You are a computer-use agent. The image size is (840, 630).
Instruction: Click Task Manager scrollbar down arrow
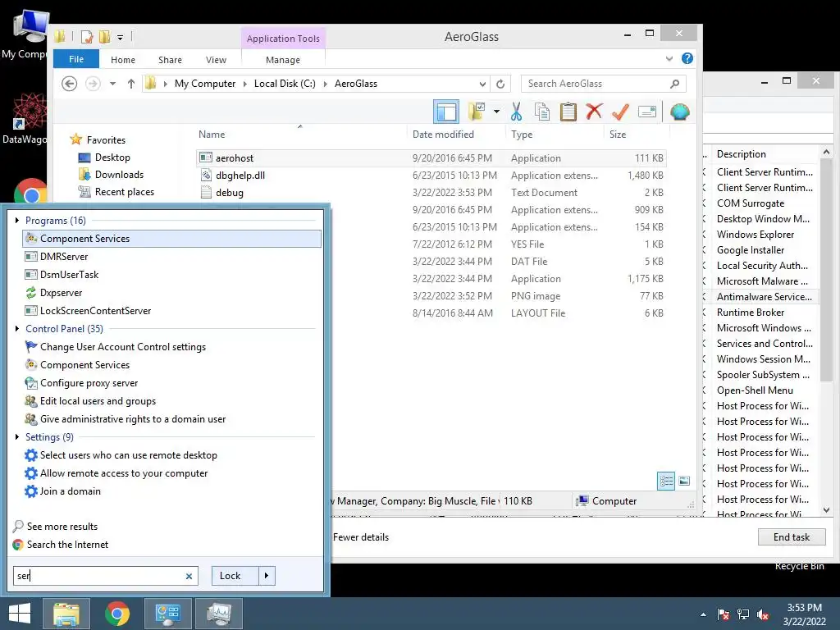(x=826, y=510)
